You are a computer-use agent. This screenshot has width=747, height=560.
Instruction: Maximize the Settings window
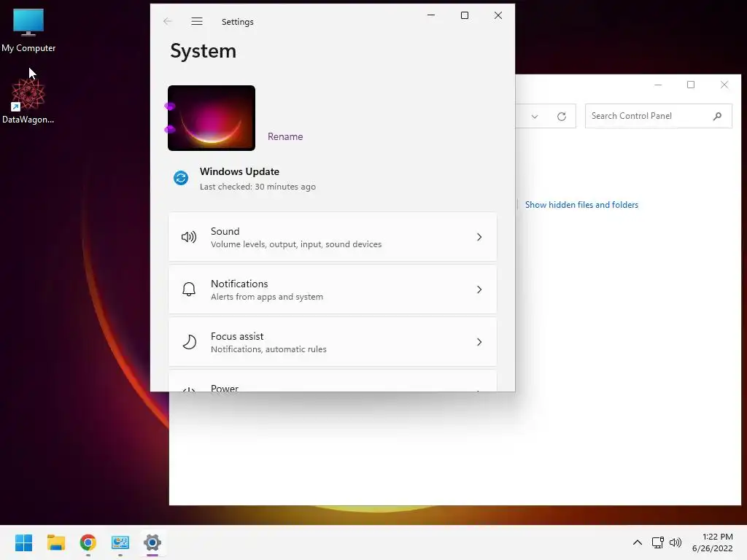pos(465,15)
